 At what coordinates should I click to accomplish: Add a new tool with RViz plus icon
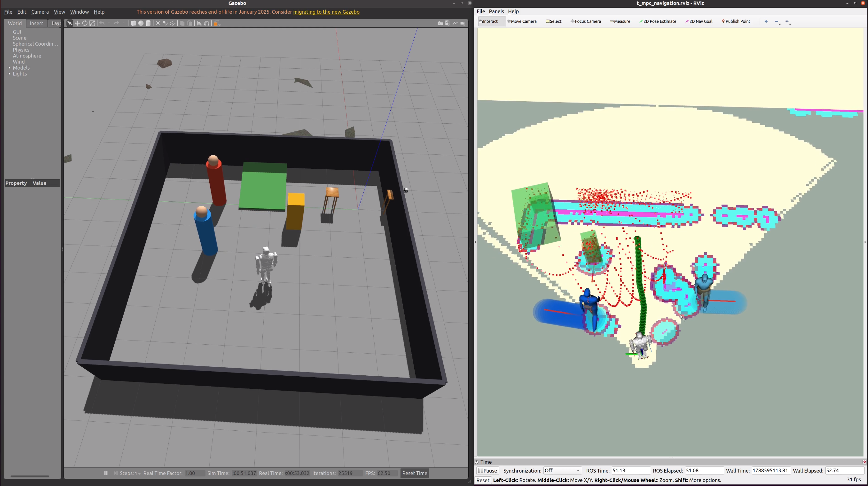[x=766, y=21]
